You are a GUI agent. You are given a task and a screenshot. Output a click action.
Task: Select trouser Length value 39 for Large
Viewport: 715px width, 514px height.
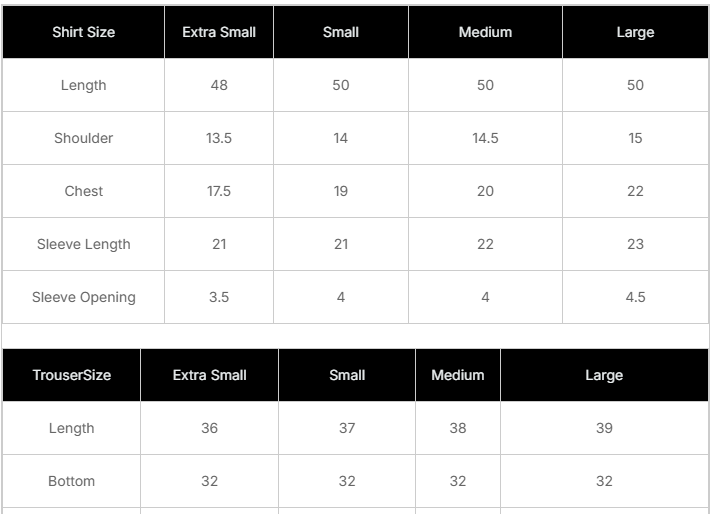click(x=604, y=428)
